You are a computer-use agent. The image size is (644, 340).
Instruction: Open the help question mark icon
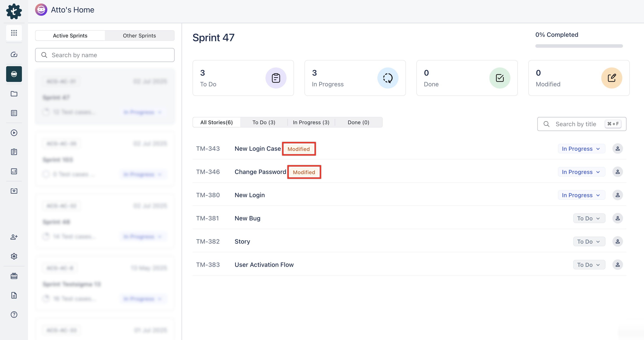[14, 315]
